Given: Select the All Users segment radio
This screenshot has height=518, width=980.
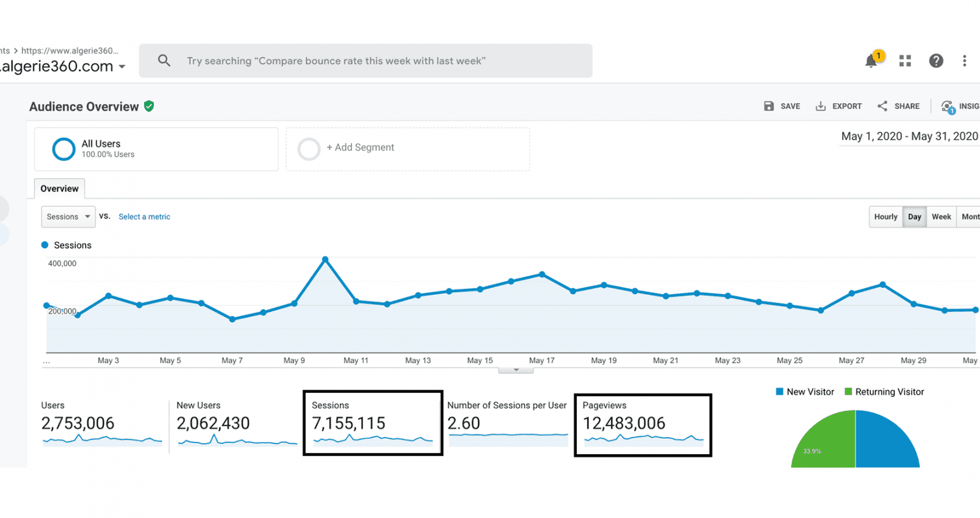Looking at the screenshot, I should coord(64,149).
